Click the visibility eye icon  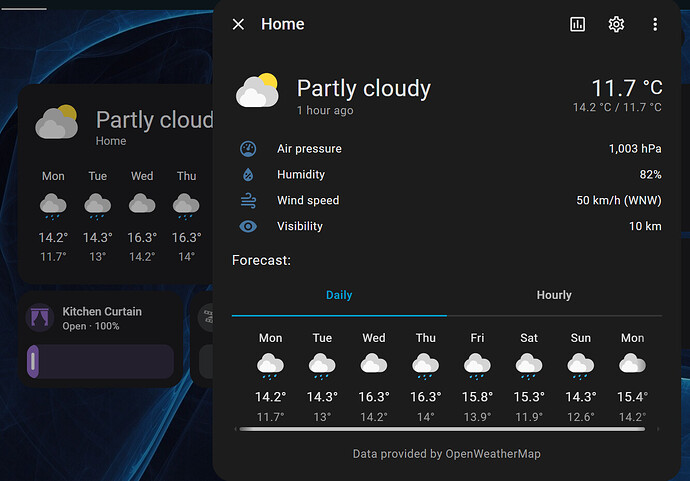[248, 226]
